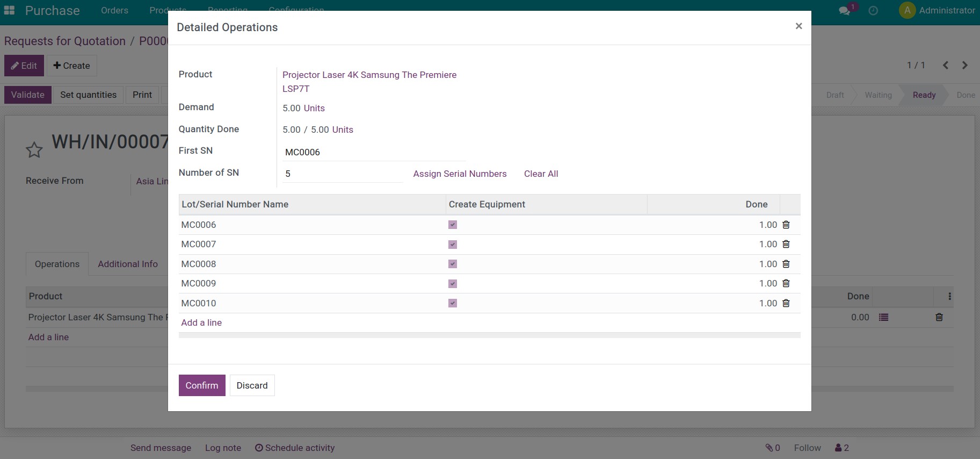
Task: Switch to Additional Info tab
Action: (128, 264)
